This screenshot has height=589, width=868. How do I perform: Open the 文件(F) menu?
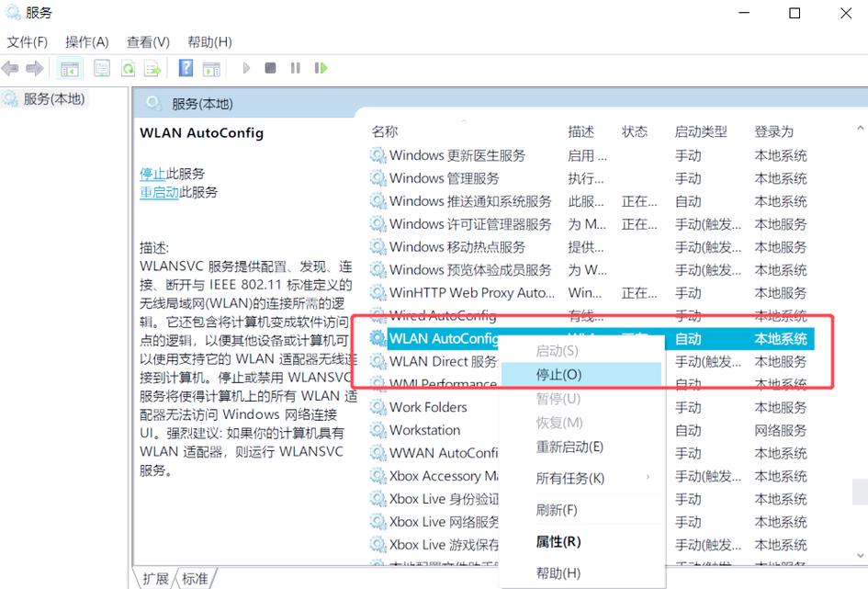pos(28,42)
